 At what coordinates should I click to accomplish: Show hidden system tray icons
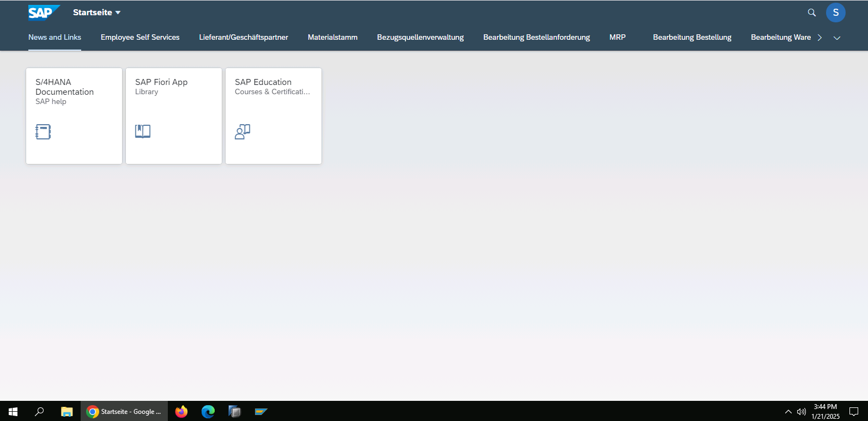coord(788,412)
